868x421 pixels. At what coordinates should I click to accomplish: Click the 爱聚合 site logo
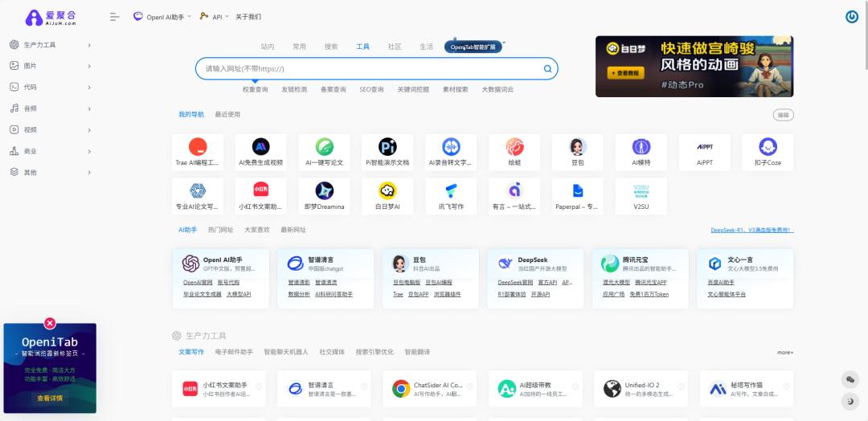[51, 18]
